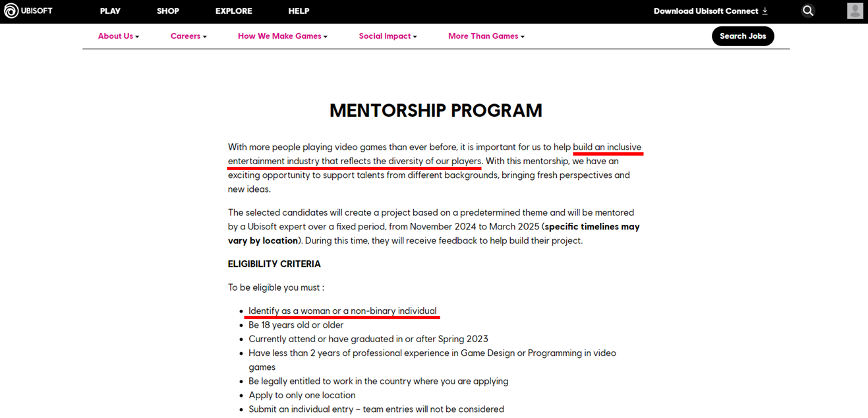The width and height of the screenshot is (868, 418).
Task: Open the search magnifier icon
Action: click(x=808, y=11)
